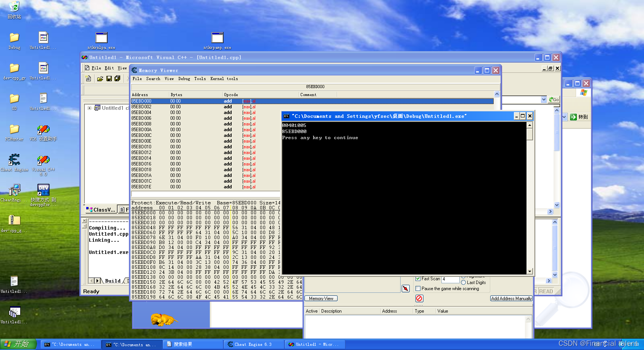Click New Text File icon in Visual C++ toolbar
This screenshot has height=350, width=644.
tap(89, 79)
